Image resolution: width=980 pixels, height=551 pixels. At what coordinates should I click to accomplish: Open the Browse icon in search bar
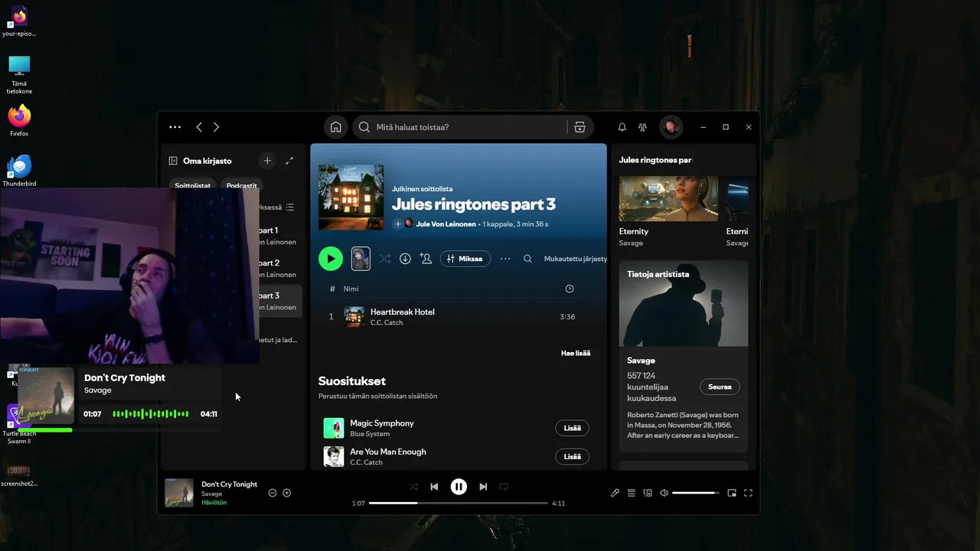(x=580, y=127)
